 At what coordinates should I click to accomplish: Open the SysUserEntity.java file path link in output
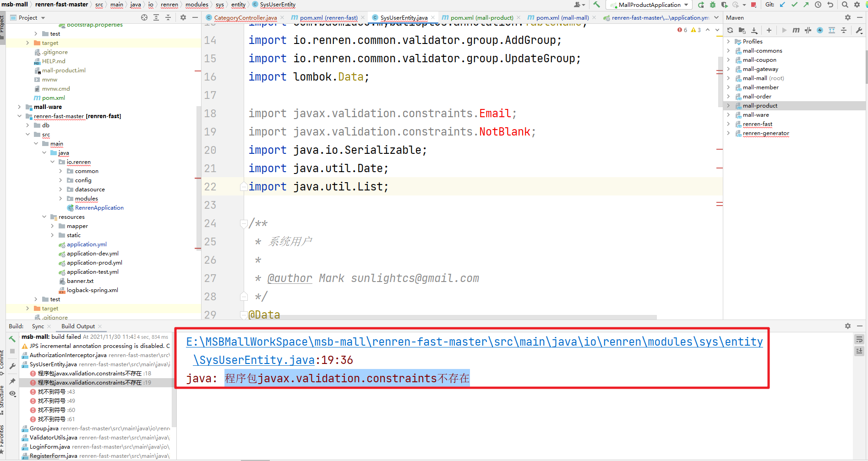click(x=475, y=351)
